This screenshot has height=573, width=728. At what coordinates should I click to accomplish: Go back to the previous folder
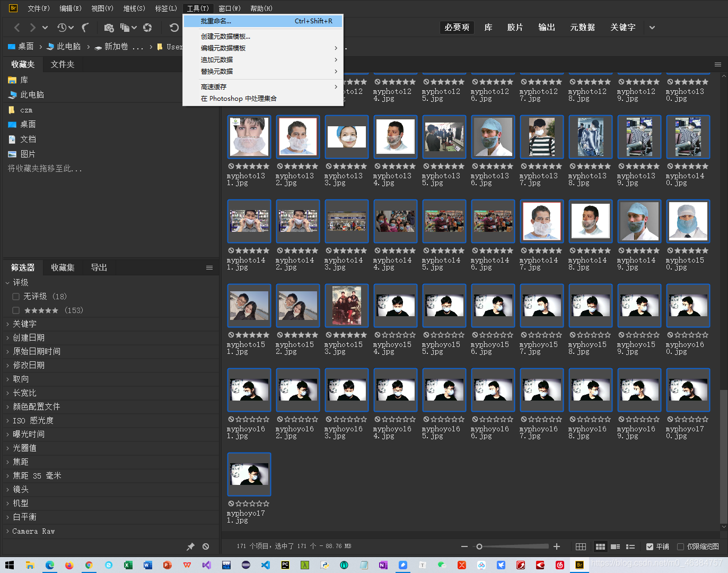tap(17, 28)
